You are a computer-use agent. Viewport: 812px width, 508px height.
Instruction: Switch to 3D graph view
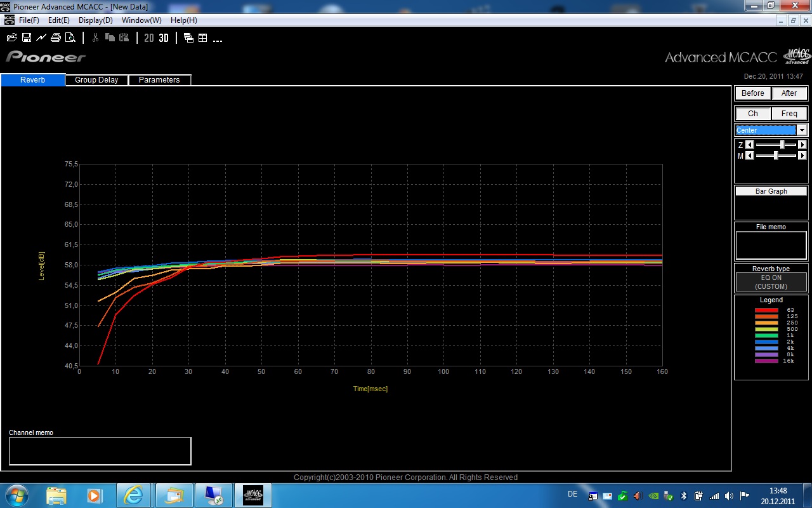pos(164,38)
